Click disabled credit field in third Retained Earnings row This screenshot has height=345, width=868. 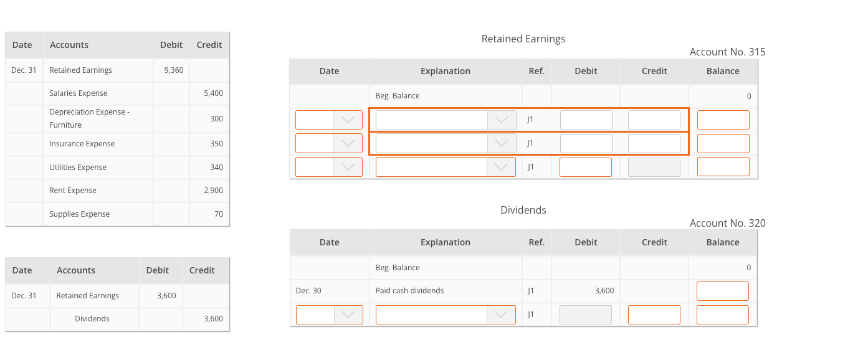pyautogui.click(x=654, y=167)
